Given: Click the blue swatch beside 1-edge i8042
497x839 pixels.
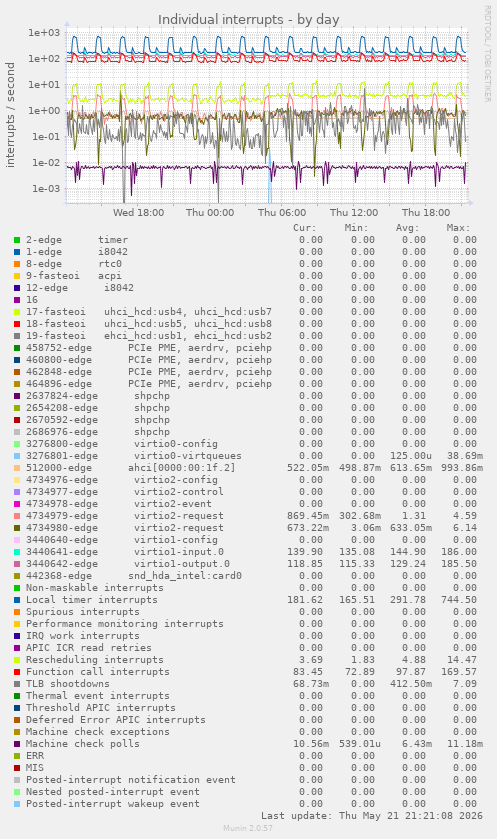Looking at the screenshot, I should click(x=17, y=252).
